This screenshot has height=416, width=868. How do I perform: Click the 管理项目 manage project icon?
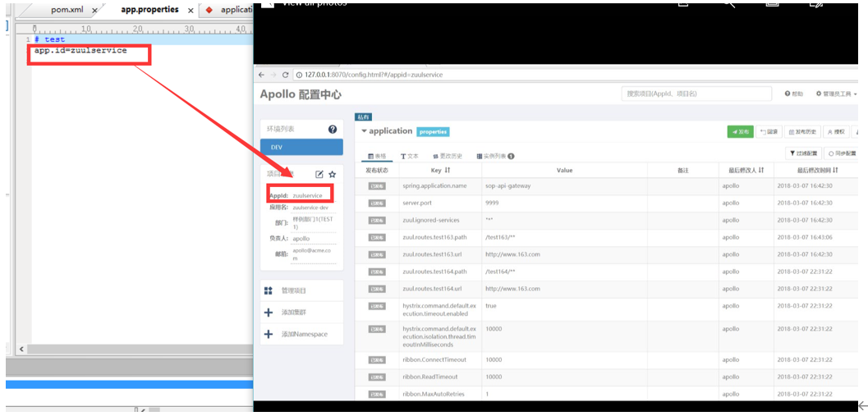click(x=269, y=290)
